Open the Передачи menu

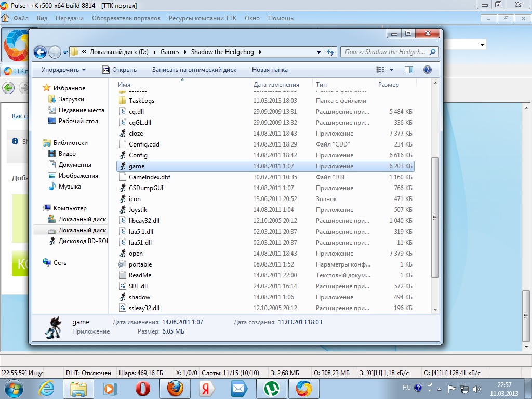(70, 18)
